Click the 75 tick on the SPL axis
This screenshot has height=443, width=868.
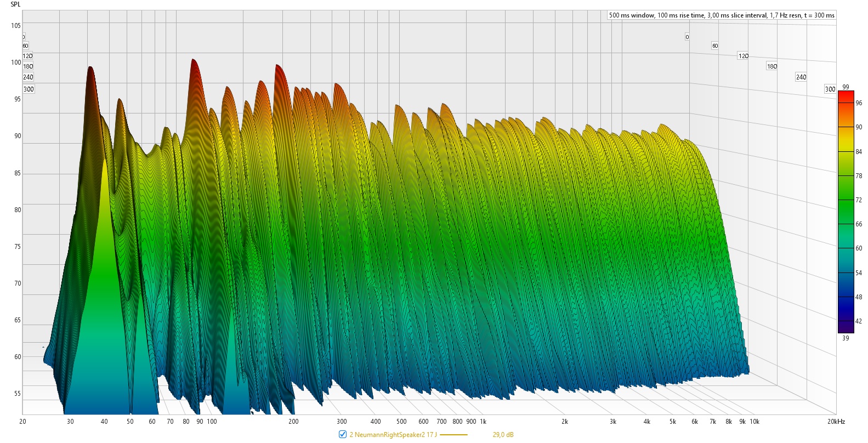[x=18, y=247]
